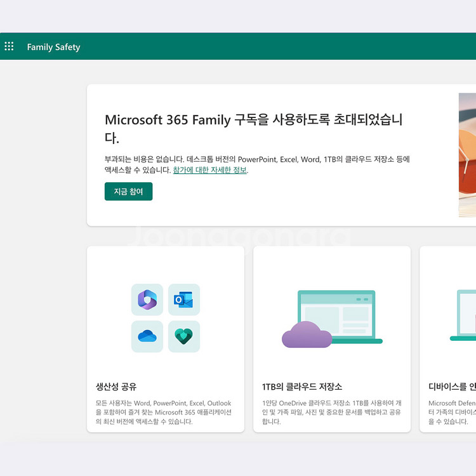476x476 pixels.
Task: Click the Microsoft 365 Family invitation headline
Action: click(253, 128)
